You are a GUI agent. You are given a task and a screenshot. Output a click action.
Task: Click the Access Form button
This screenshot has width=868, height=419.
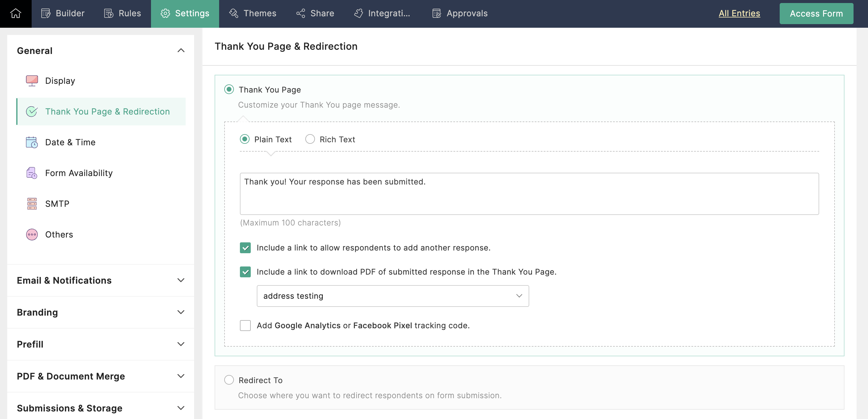[816, 14]
